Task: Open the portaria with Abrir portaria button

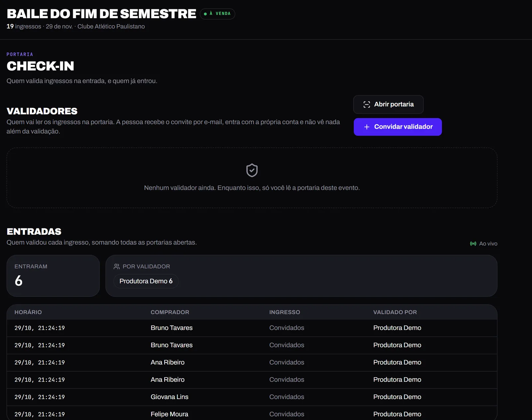Action: (388, 104)
